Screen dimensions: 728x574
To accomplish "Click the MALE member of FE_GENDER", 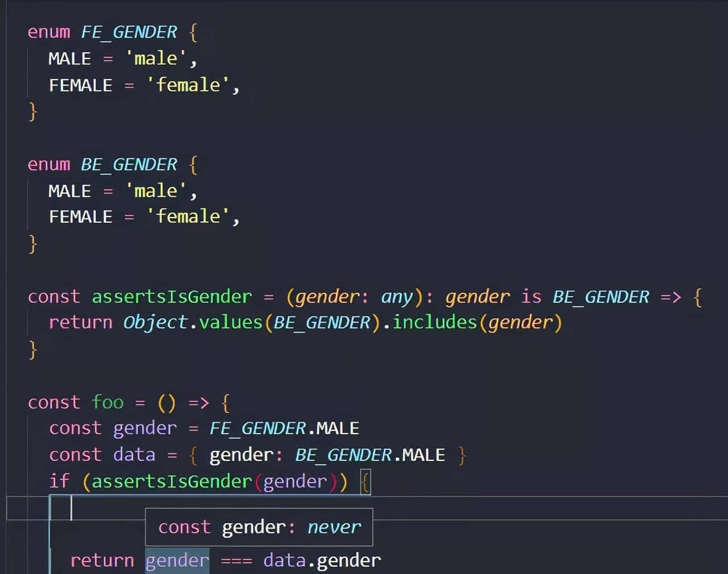I will [69, 58].
